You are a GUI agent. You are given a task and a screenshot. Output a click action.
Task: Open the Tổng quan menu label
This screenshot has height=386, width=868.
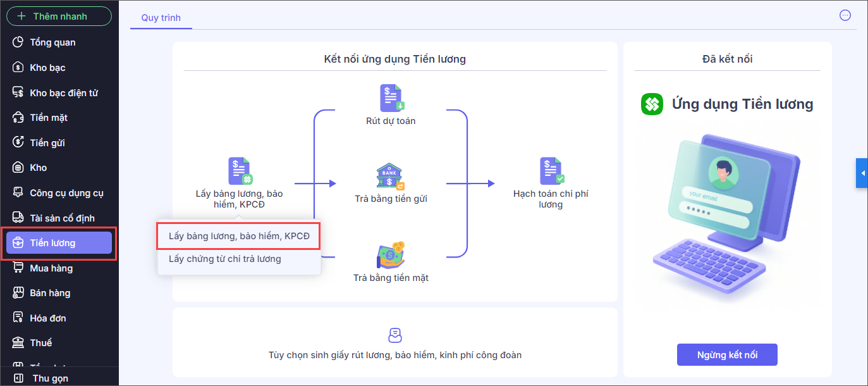pyautogui.click(x=52, y=42)
